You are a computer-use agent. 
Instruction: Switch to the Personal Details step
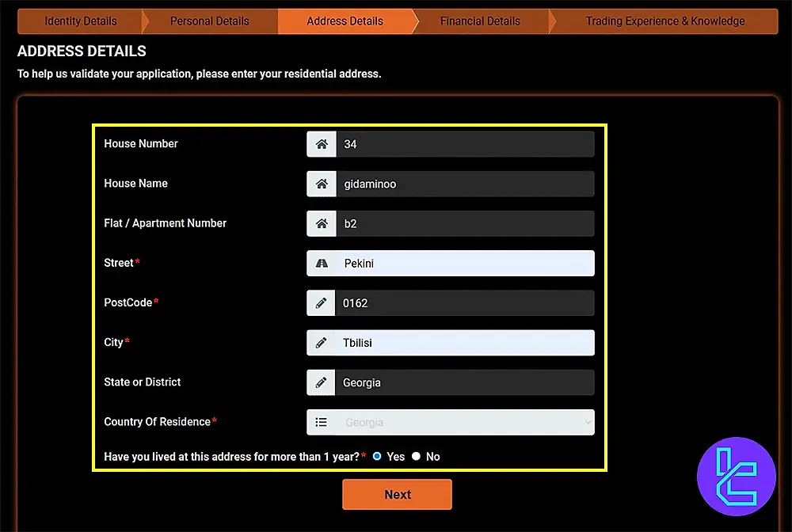(209, 21)
